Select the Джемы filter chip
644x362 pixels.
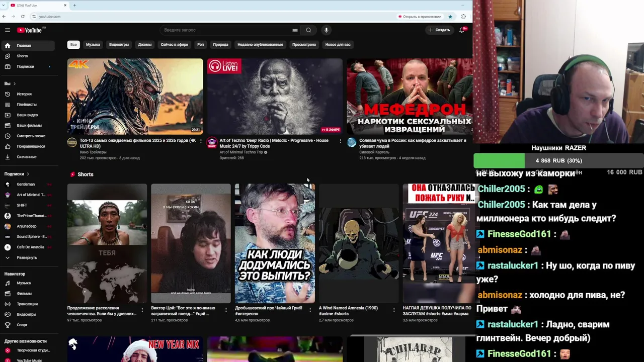145,45
